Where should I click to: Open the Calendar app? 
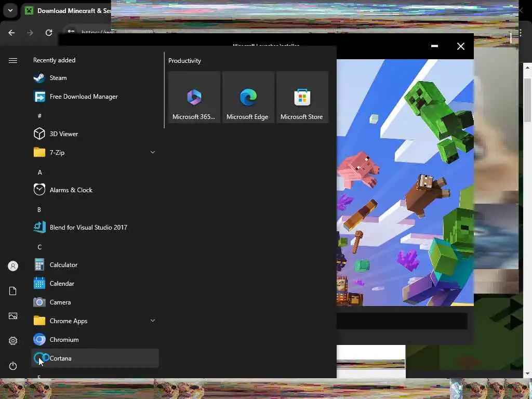coord(95,283)
